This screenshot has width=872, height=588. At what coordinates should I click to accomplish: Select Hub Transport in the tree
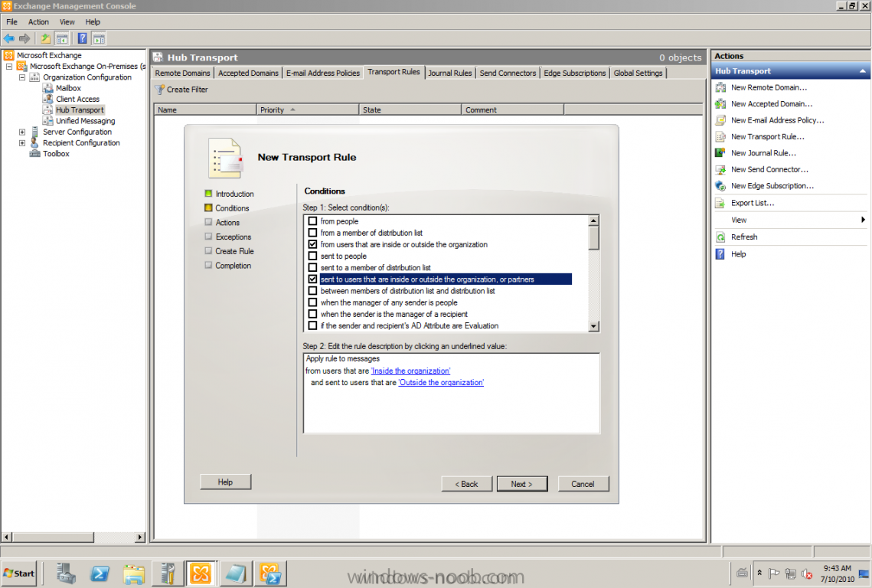pos(80,110)
